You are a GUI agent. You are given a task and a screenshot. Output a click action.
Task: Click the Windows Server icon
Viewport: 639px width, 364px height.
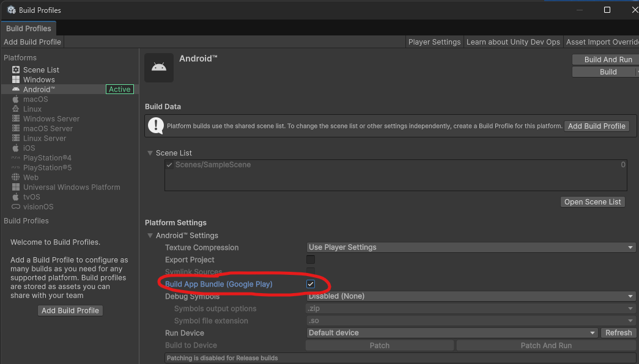coord(16,118)
